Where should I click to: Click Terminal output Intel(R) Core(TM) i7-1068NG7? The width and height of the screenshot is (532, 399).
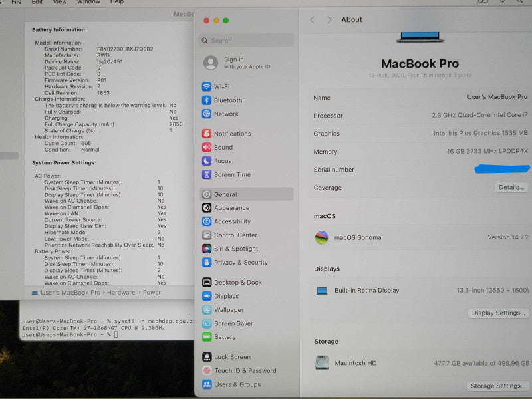[93, 328]
